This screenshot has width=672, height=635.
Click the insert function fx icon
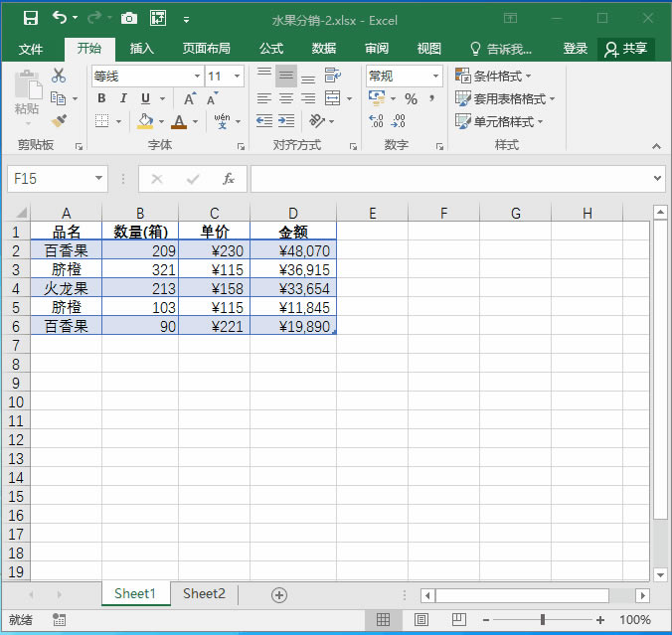tap(228, 179)
